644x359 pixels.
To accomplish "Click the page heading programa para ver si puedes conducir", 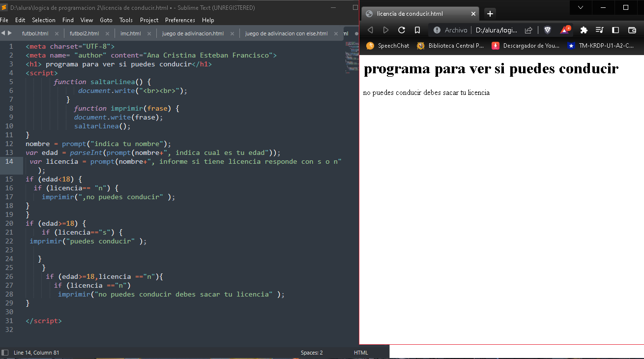I will pos(491,68).
